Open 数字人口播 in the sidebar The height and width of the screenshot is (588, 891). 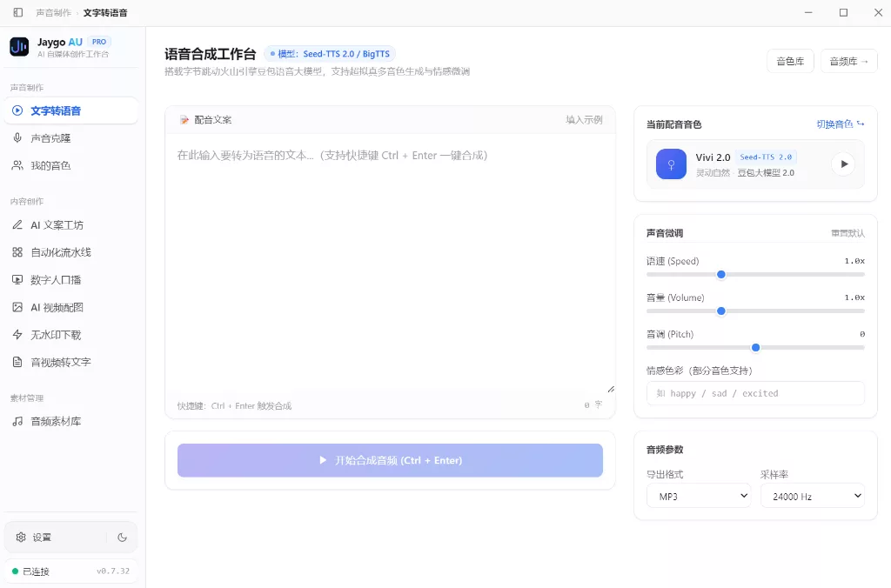[x=71, y=279]
